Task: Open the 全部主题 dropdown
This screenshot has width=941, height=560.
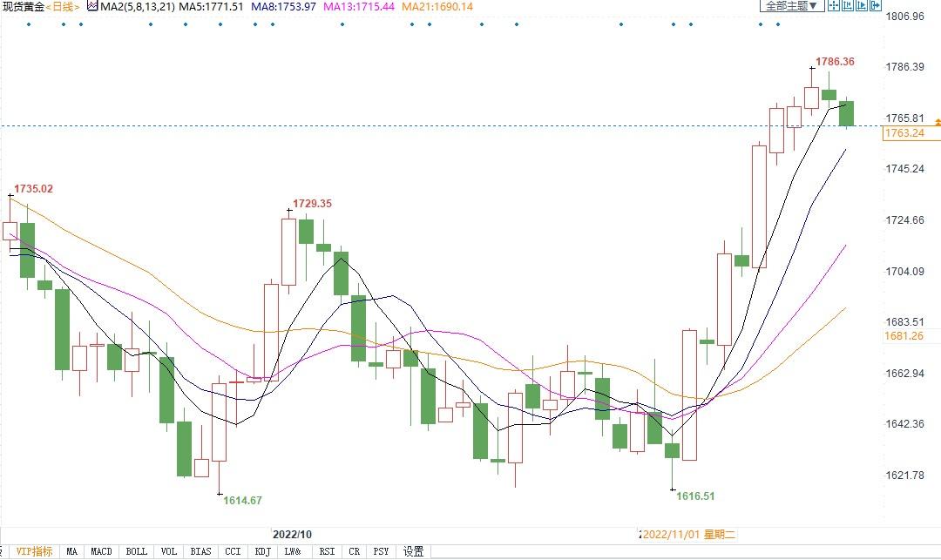Action: click(791, 6)
